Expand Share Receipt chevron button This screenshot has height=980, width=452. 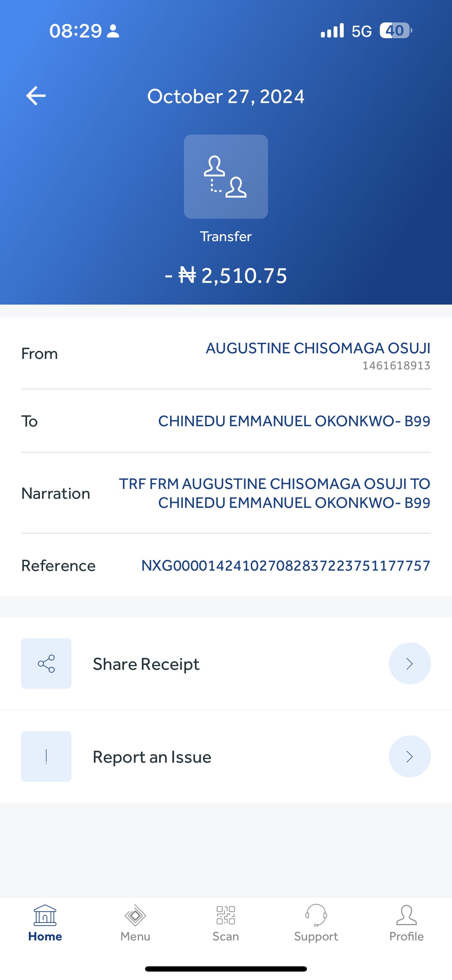pos(409,663)
